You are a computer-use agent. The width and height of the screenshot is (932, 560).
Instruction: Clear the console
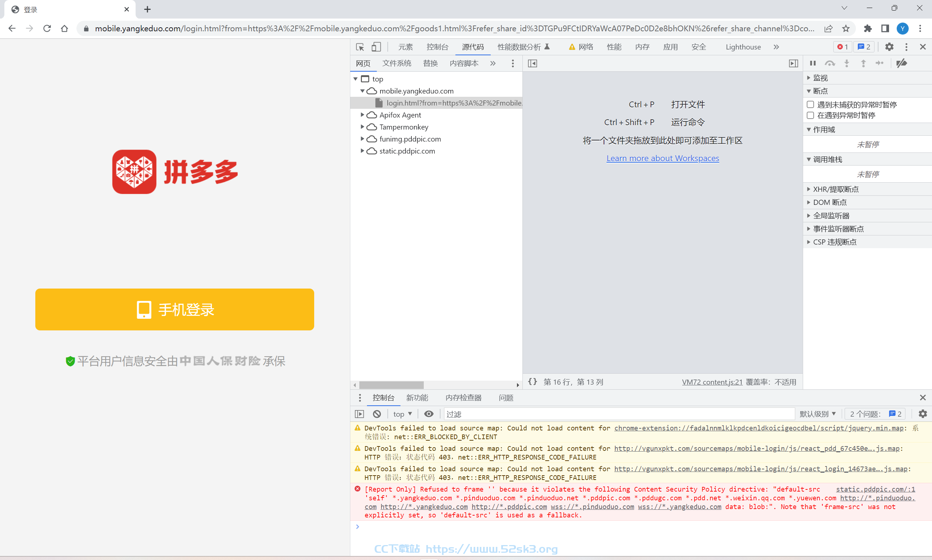[377, 414]
